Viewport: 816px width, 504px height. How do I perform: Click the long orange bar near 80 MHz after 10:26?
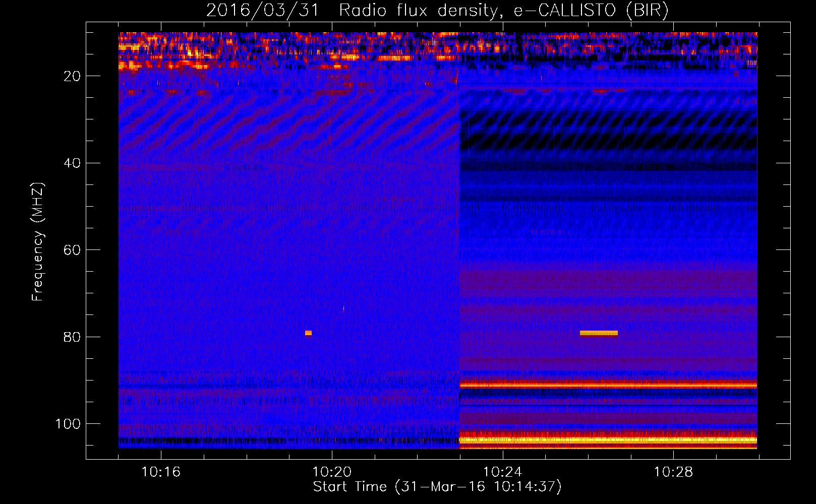click(x=599, y=333)
